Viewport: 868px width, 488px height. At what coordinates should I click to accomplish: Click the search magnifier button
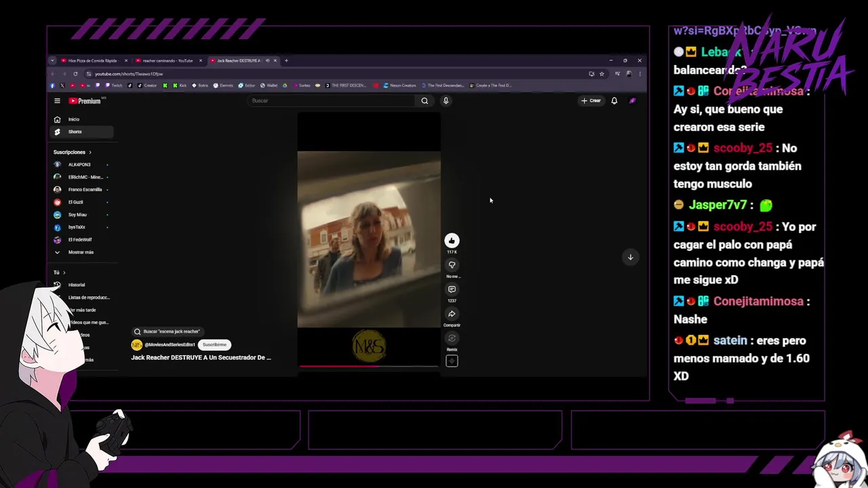coord(425,100)
